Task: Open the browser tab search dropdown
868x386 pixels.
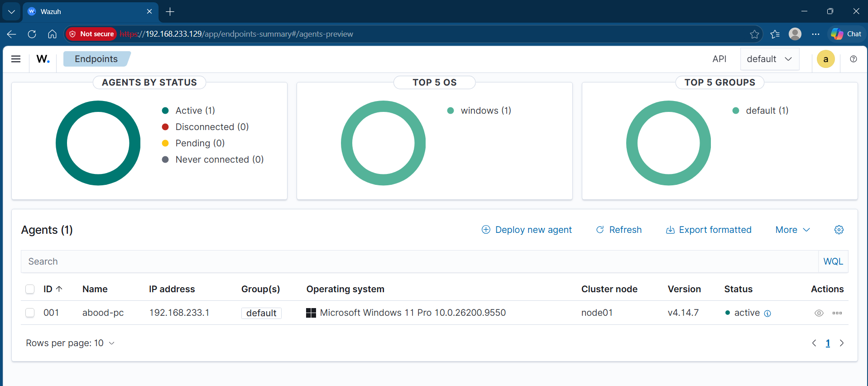Action: [x=11, y=11]
